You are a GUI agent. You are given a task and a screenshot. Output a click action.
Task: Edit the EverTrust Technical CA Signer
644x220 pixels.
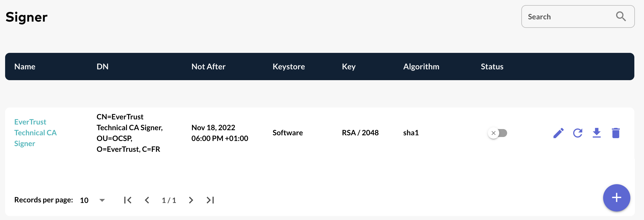[558, 133]
